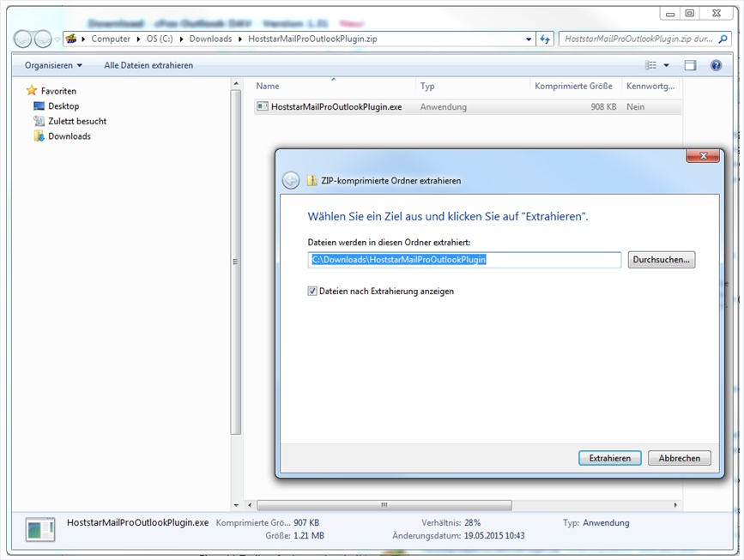Select Downloads in the address breadcrumb
The image size is (744, 560).
tap(211, 39)
